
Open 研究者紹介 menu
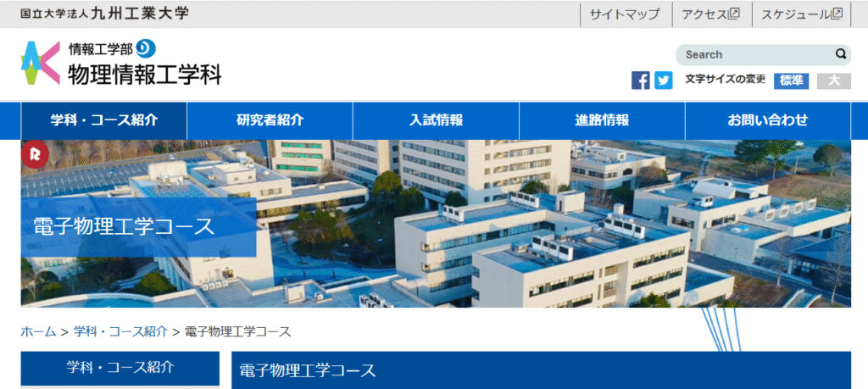tap(270, 120)
